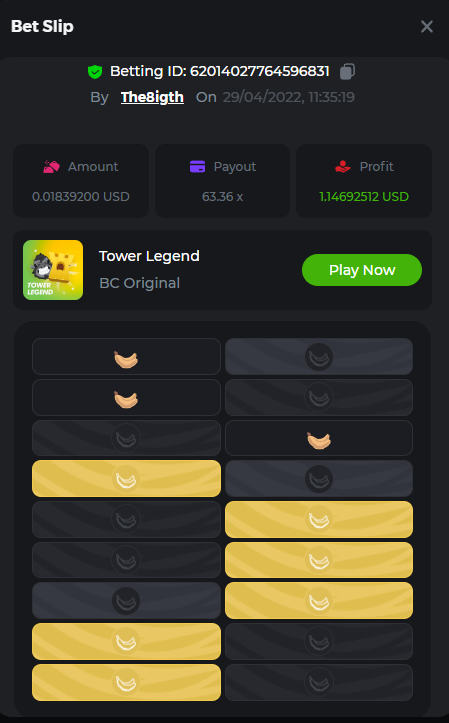Click the green 1.14692512 USD profit value
Screen dimensions: 449x723
(x=364, y=196)
